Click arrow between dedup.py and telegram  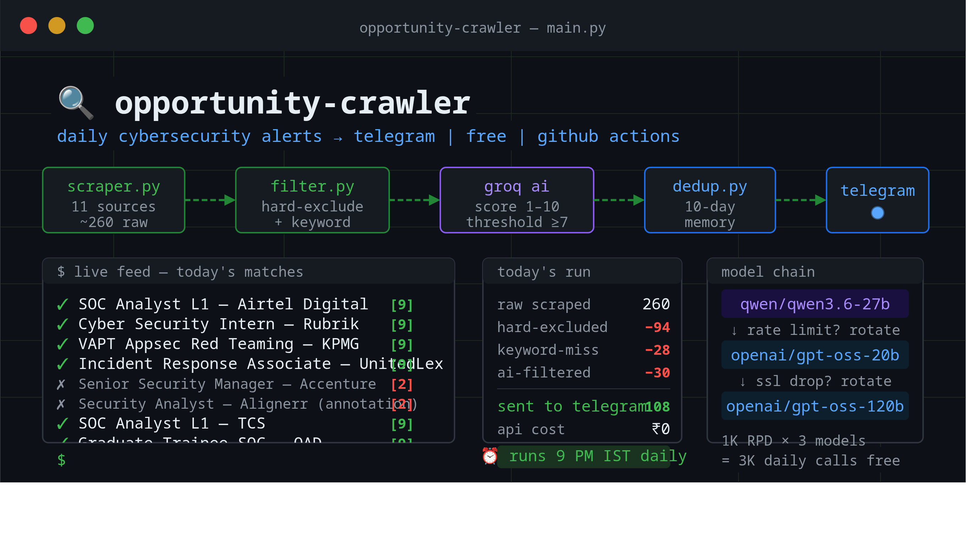(801, 200)
